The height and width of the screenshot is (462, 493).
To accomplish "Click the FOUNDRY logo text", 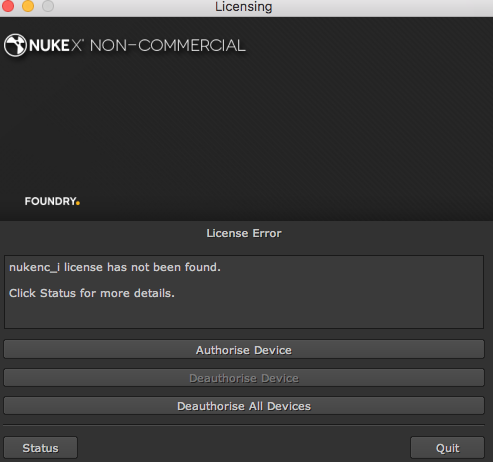I will click(52, 201).
